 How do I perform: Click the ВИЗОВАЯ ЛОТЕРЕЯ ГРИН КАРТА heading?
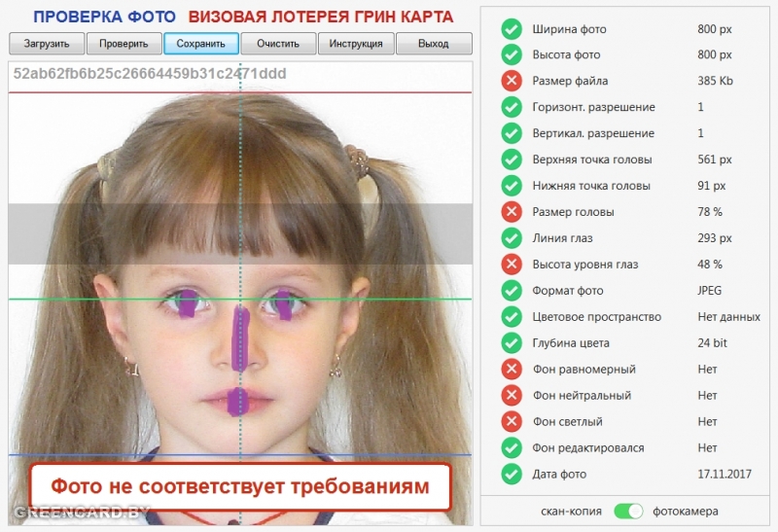321,17
